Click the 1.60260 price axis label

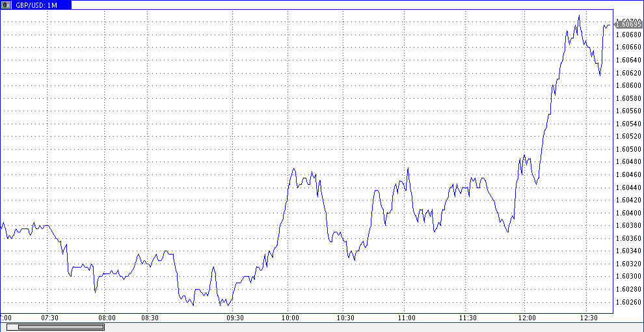629,302
